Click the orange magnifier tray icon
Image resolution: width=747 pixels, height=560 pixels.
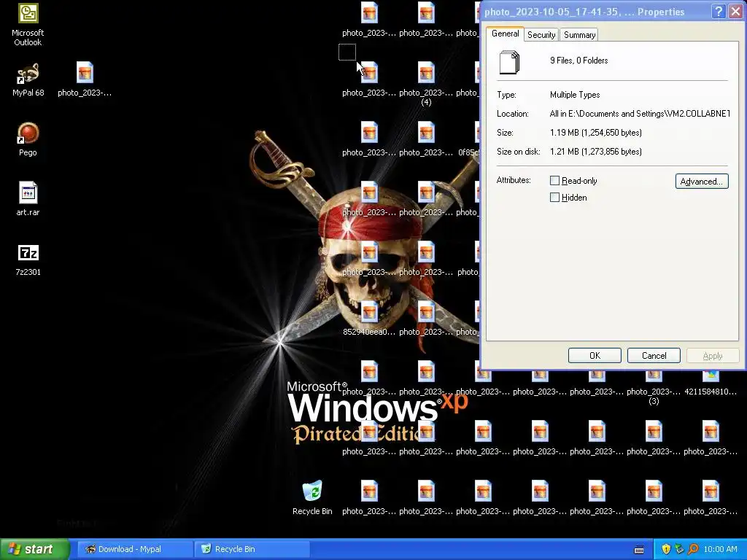point(693,549)
